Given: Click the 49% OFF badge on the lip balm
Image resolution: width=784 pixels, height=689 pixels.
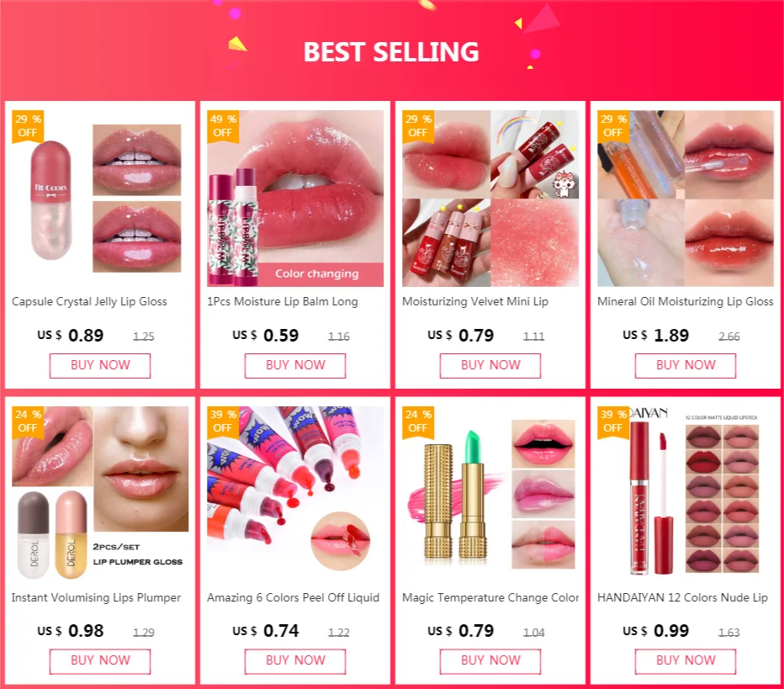Looking at the screenshot, I should (x=223, y=126).
